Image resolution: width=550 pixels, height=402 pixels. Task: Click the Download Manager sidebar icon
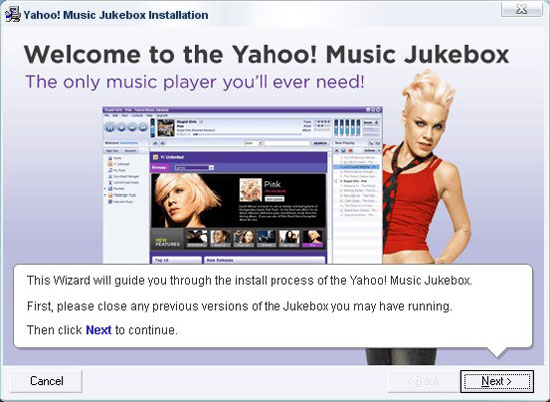(110, 176)
